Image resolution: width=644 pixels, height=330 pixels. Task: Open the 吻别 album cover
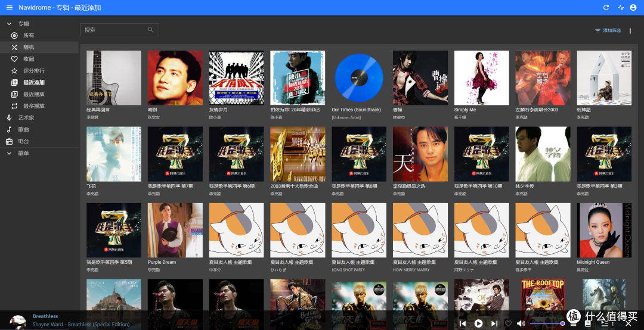tap(175, 78)
